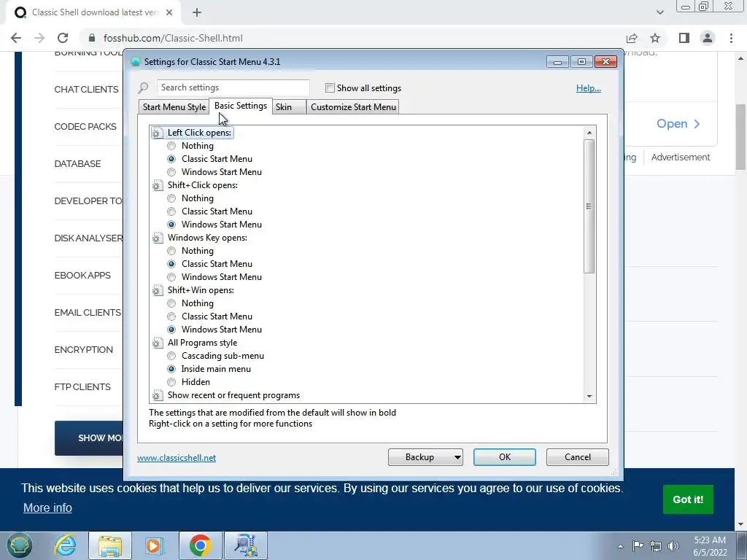Click Open on the advertisement
Image resolution: width=747 pixels, height=560 pixels.
click(678, 124)
